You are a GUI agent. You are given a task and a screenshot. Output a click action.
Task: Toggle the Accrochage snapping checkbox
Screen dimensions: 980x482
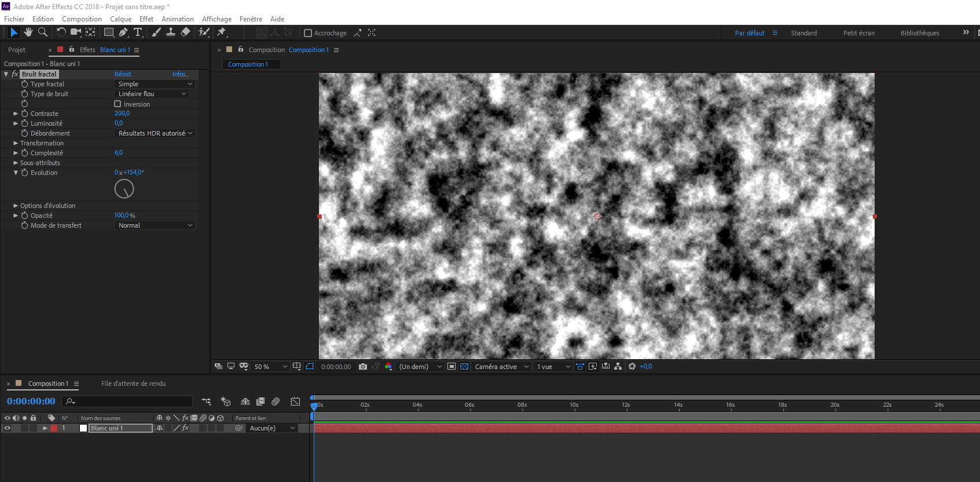click(x=308, y=33)
